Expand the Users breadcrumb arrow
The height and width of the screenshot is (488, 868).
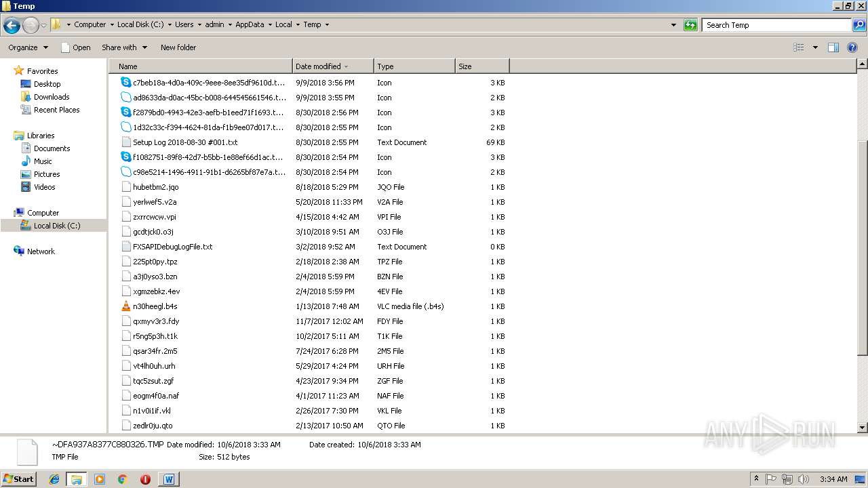199,24
